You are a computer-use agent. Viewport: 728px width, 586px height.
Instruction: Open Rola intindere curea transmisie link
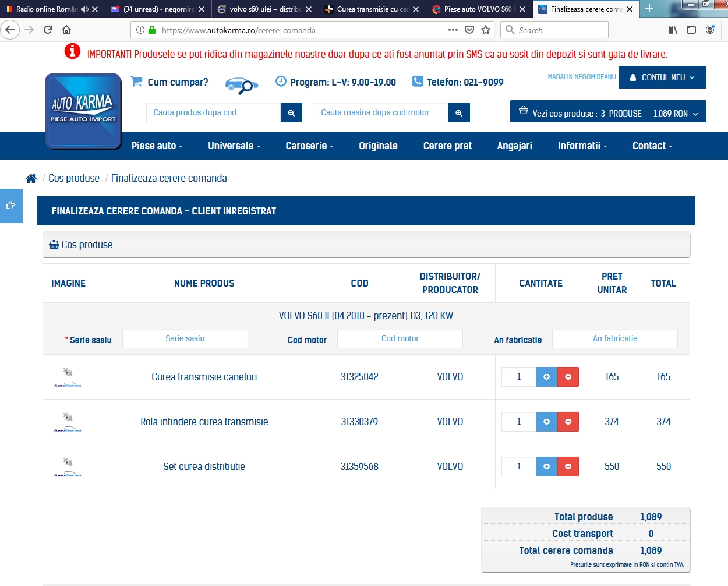[x=204, y=422]
